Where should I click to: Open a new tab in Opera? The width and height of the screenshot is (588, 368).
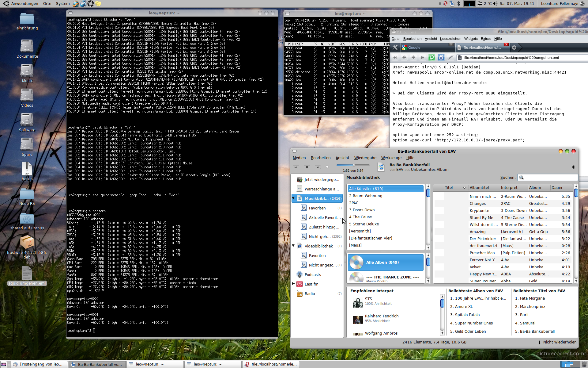514,48
